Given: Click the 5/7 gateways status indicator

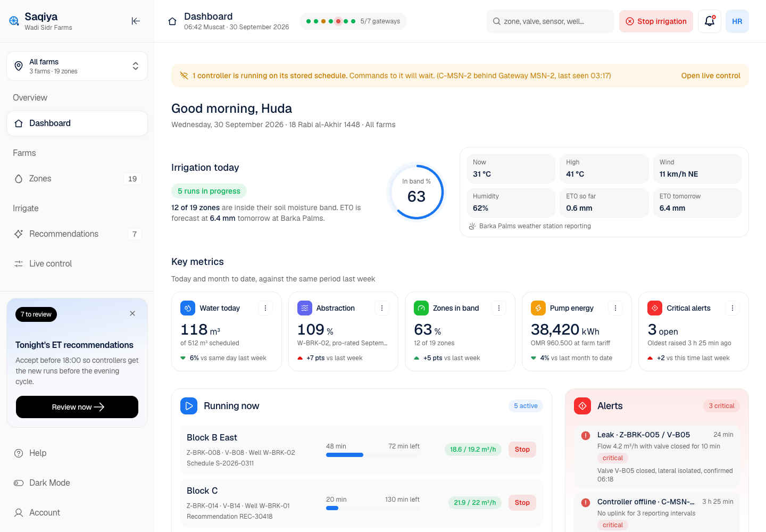Looking at the screenshot, I should tap(353, 21).
